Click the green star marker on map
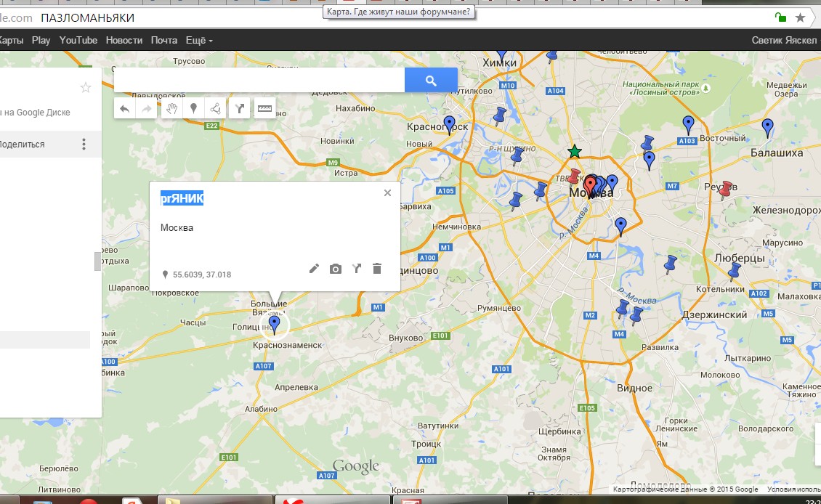 (x=575, y=152)
